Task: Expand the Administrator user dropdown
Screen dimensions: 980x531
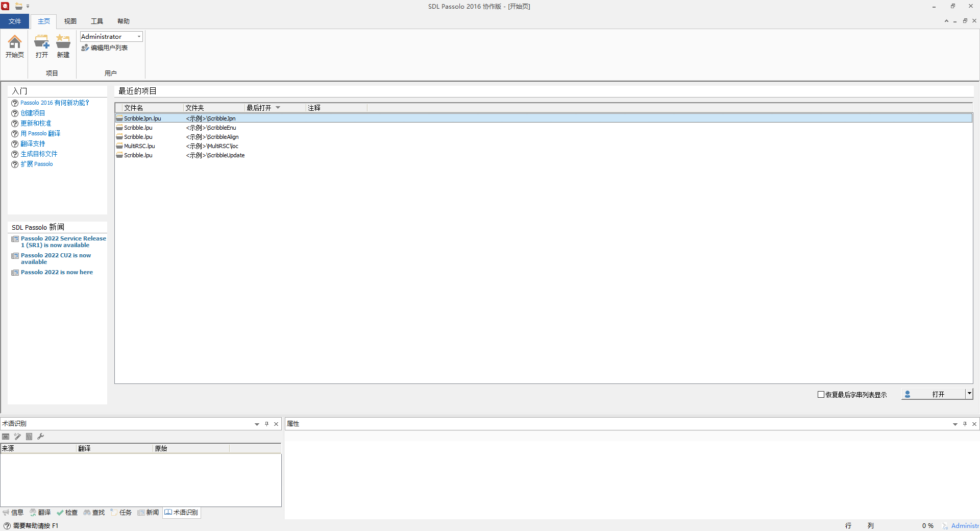Action: (139, 37)
